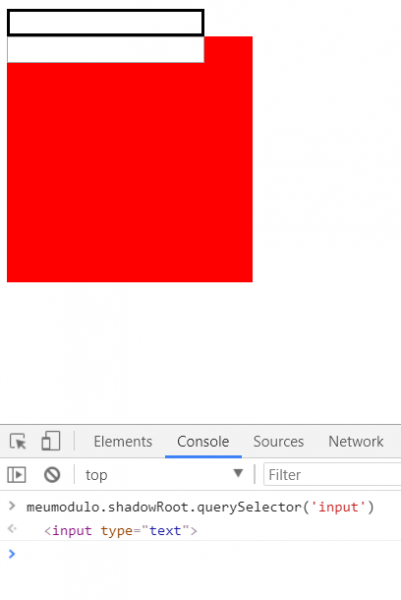Click the 'input' string in the command
The height and width of the screenshot is (600, 401).
tap(338, 507)
